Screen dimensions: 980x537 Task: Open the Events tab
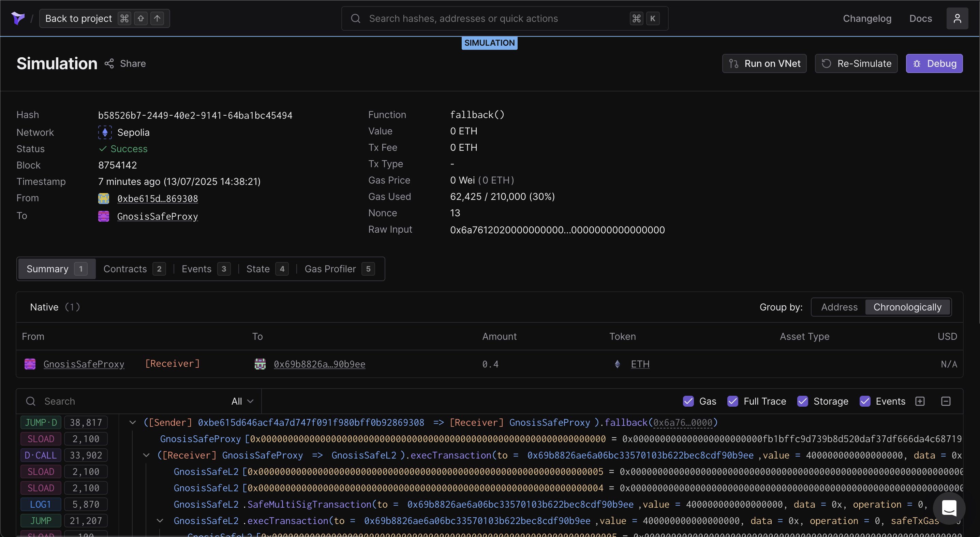point(206,269)
